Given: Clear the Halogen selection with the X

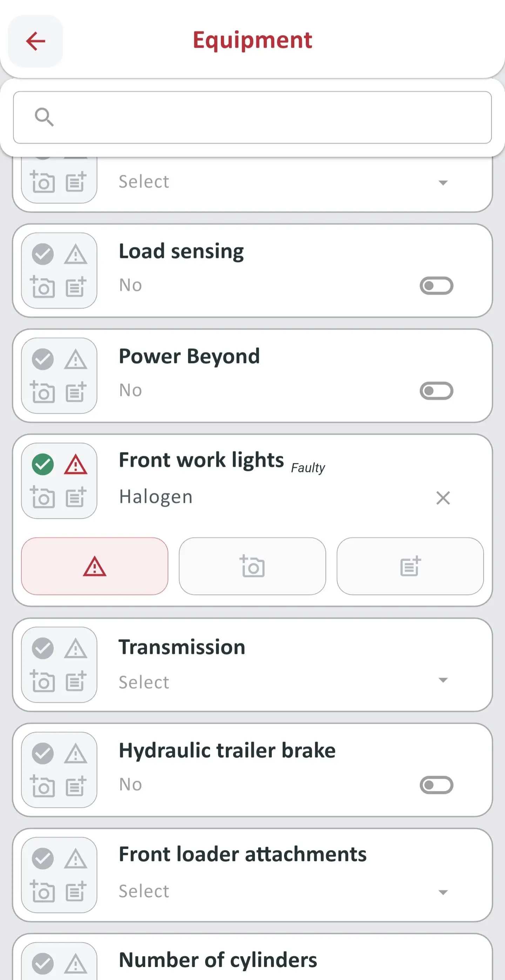Looking at the screenshot, I should click(443, 498).
